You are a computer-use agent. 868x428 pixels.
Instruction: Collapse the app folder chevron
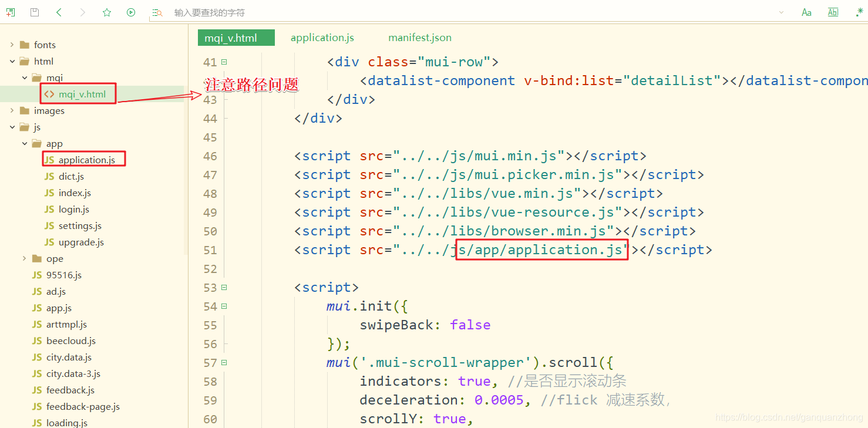[24, 143]
